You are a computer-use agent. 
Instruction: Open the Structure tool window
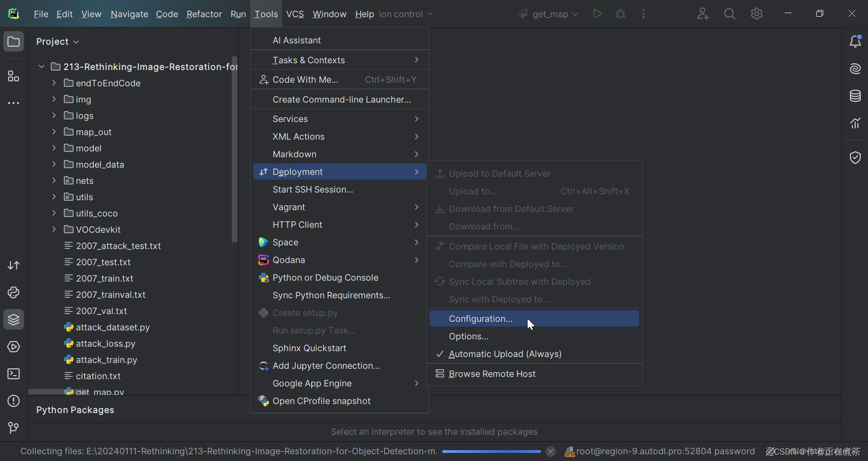point(13,76)
